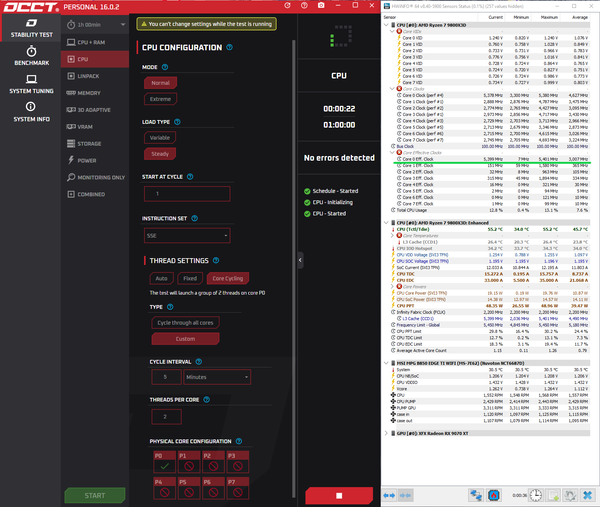Click the HWiNFO reset clock icon

(535, 495)
